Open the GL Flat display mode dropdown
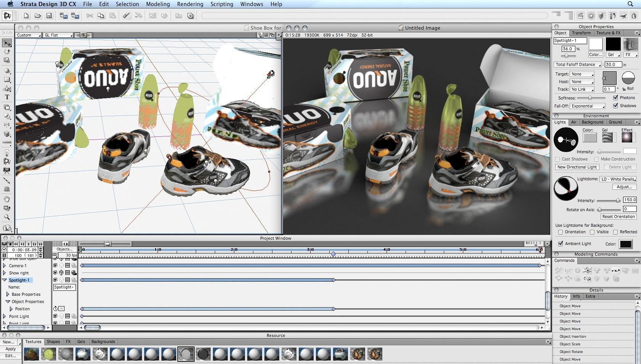641x364 pixels. pos(58,35)
